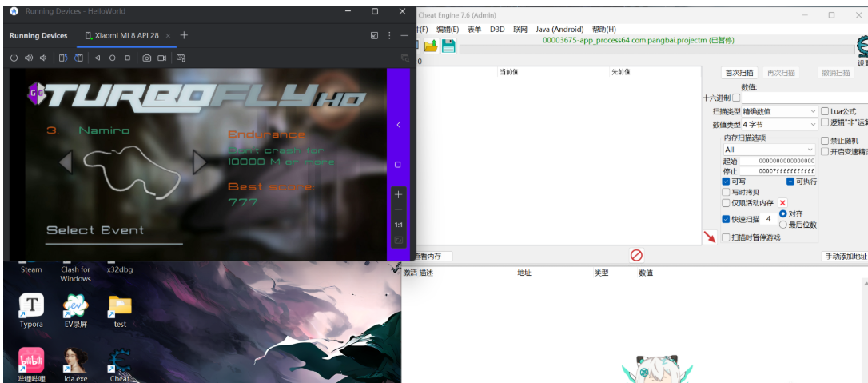868x383 pixels.
Task: Click the 停止 stop address field
Action: (777, 172)
